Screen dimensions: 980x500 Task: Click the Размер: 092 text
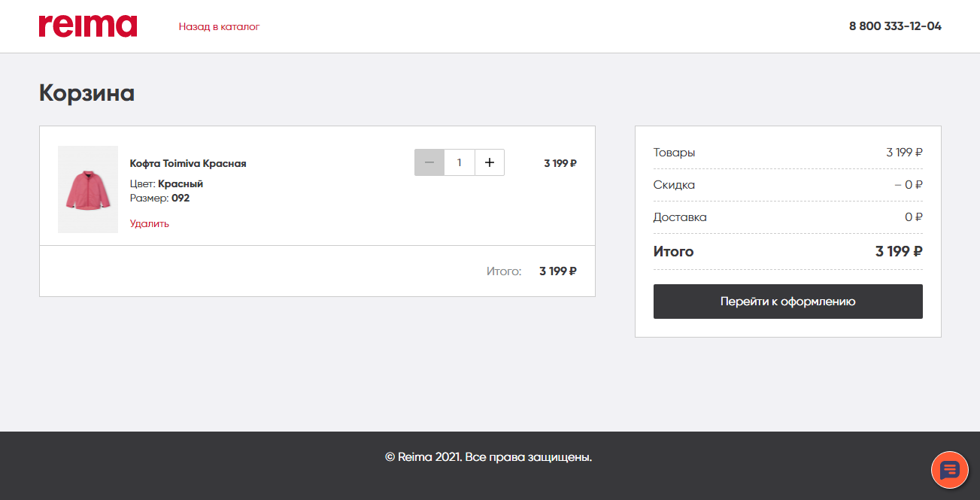point(159,198)
